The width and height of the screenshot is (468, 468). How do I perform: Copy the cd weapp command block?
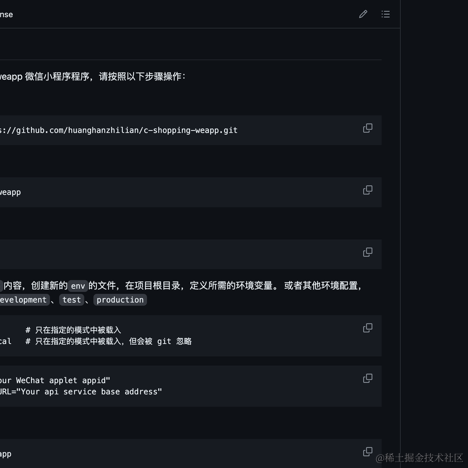coord(368,190)
